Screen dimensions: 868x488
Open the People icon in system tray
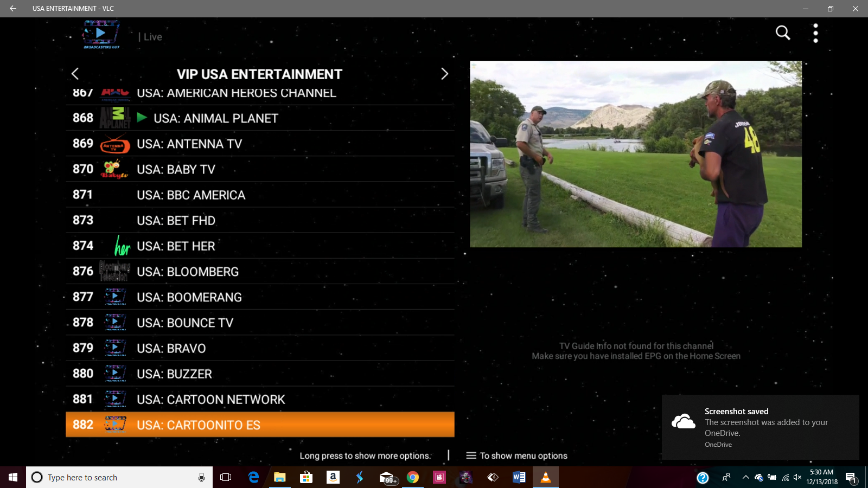tap(726, 477)
